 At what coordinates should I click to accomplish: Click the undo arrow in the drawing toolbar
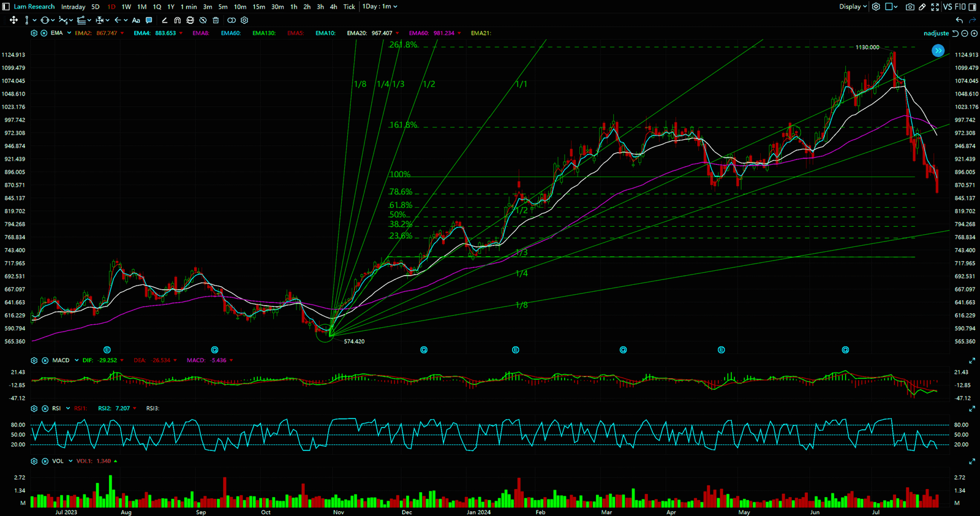coord(959,20)
